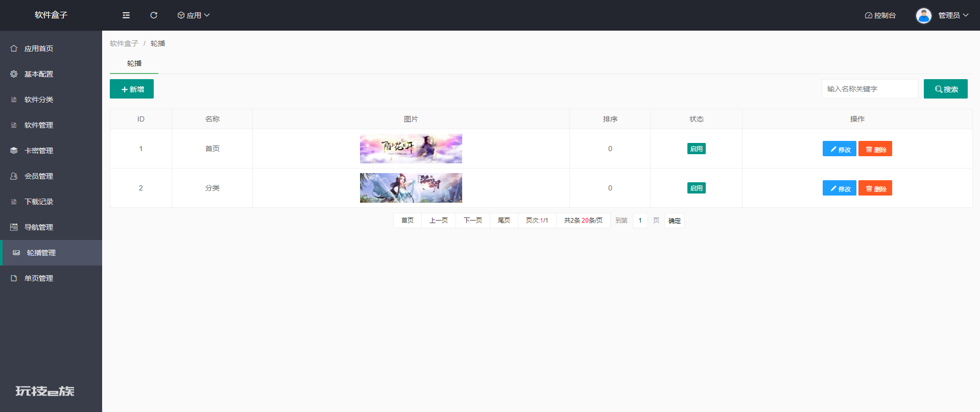
Task: Click the administrator avatar image
Action: pos(923,15)
